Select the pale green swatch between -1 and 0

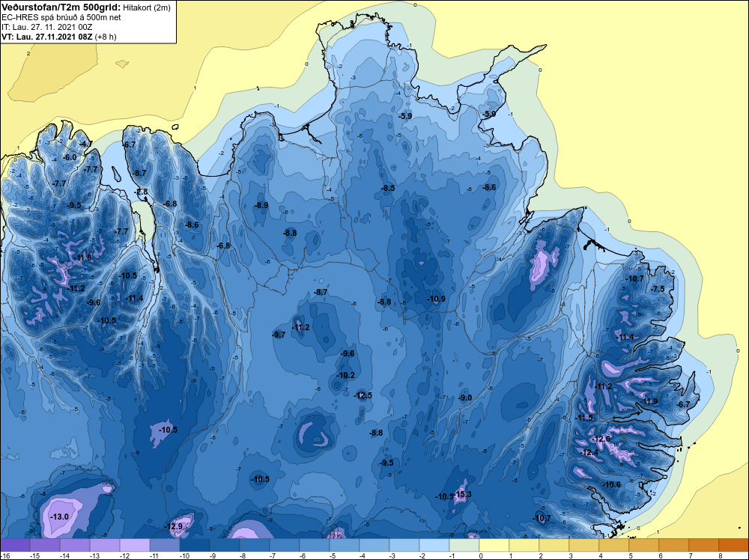(x=464, y=545)
